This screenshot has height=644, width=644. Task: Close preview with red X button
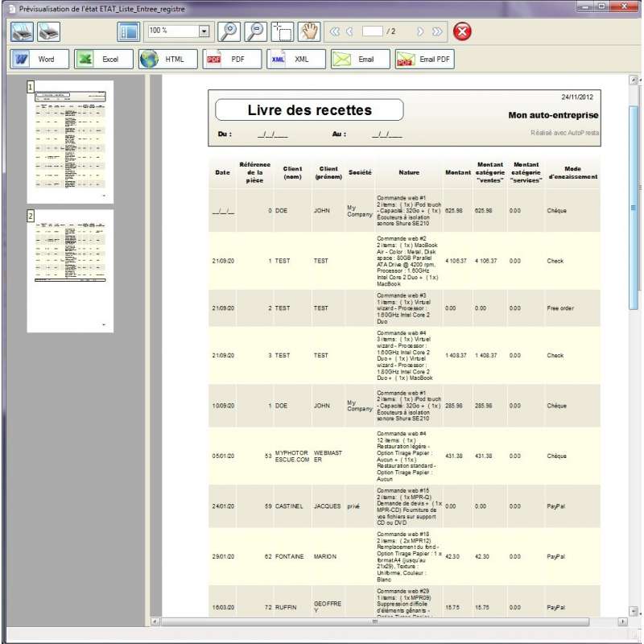pos(462,31)
